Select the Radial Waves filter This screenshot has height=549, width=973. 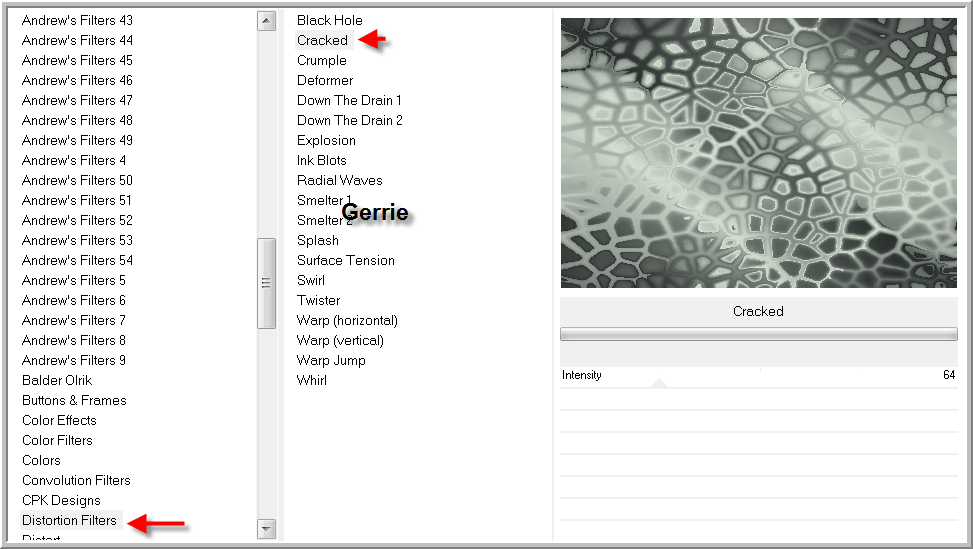tap(339, 180)
